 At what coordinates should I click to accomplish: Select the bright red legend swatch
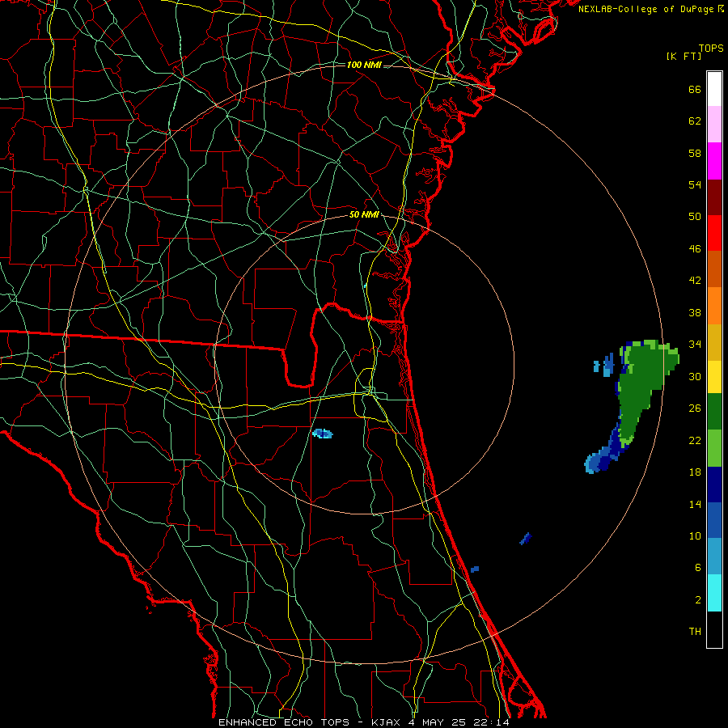714,233
